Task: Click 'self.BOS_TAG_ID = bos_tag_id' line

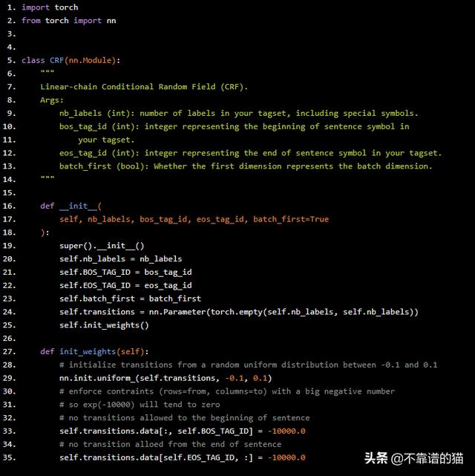Action: point(125,273)
